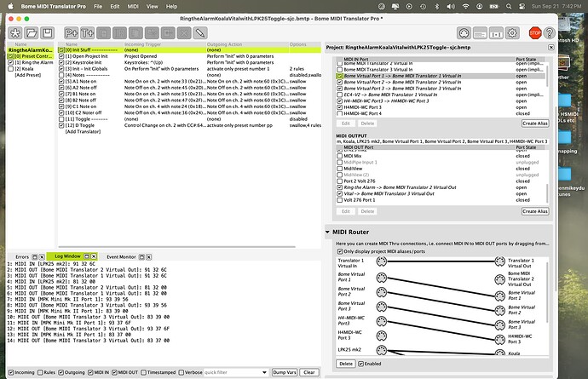
Task: Collapse the MIDI Router section
Action: (x=327, y=232)
